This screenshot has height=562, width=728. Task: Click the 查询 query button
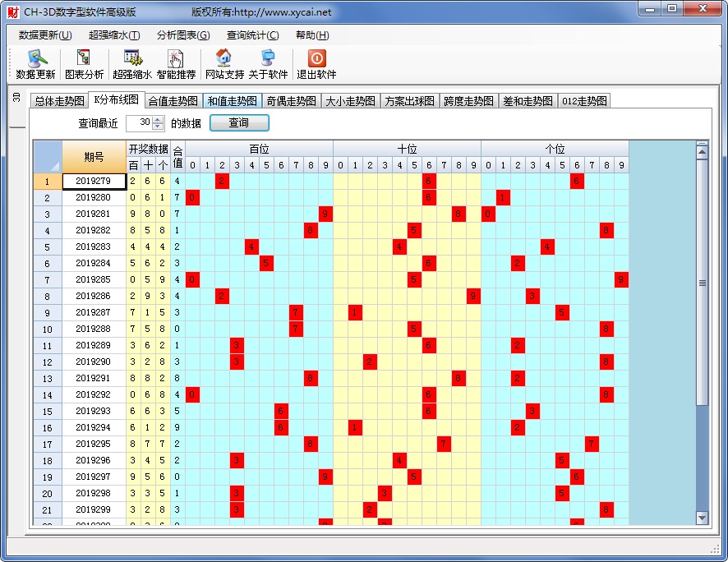239,122
